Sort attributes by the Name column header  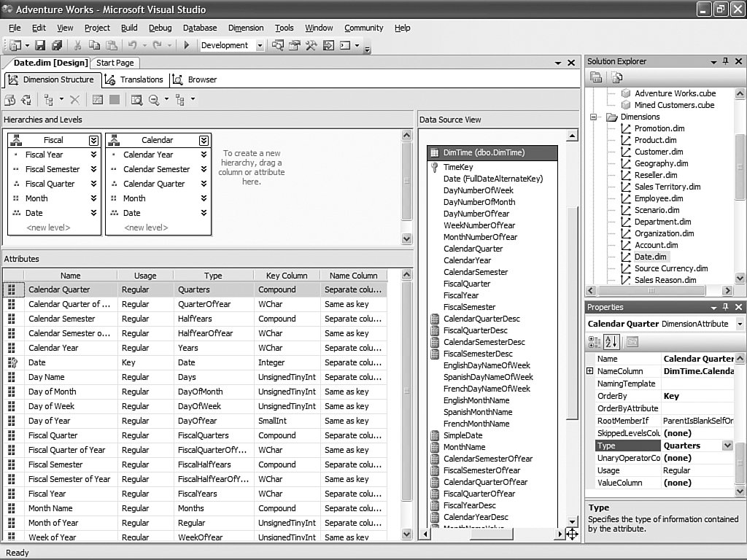point(71,276)
